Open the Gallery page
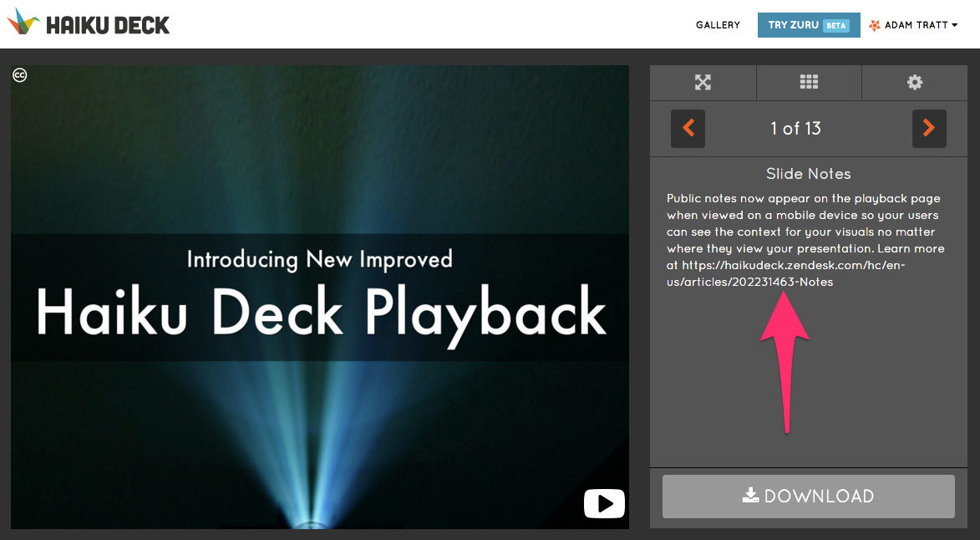 [x=718, y=25]
